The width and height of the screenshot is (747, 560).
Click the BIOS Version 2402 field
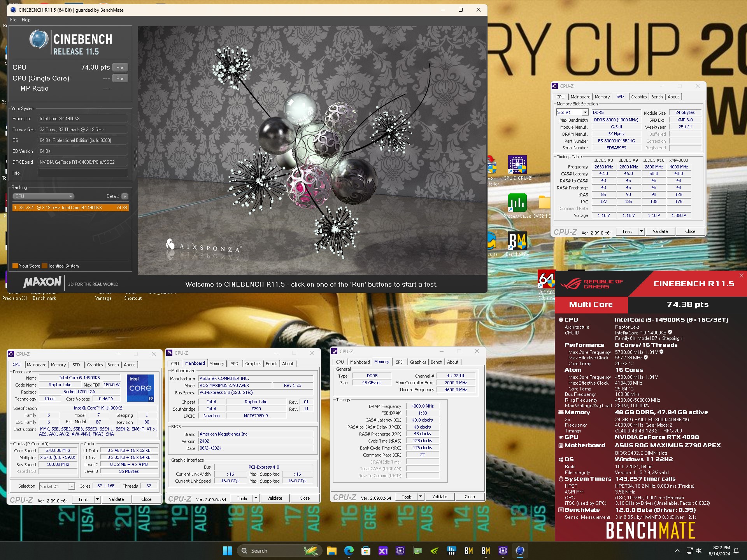[x=256, y=441]
